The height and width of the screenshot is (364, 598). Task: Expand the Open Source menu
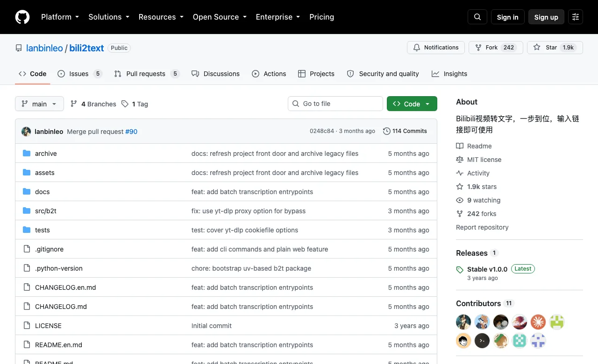point(219,17)
